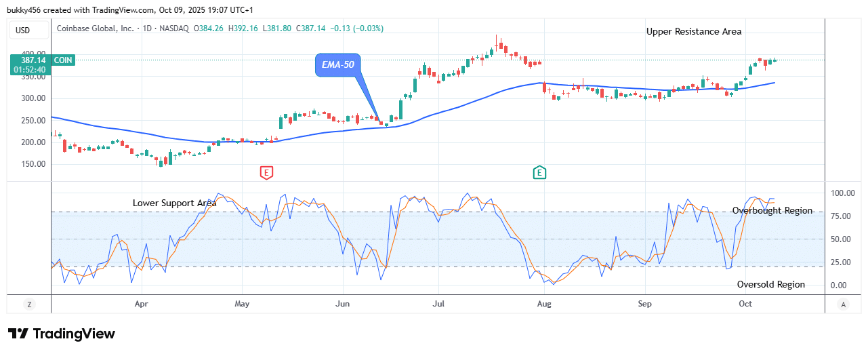Click the TradingView logo
Viewport: 868px width, 354px height.
pyautogui.click(x=62, y=334)
